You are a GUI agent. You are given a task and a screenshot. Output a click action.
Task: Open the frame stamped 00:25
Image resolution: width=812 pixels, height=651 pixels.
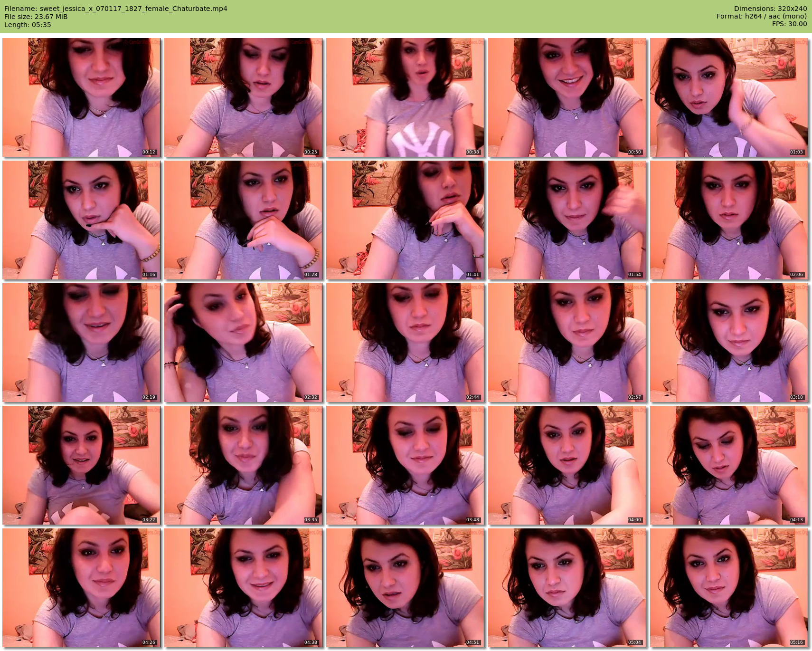(x=243, y=97)
